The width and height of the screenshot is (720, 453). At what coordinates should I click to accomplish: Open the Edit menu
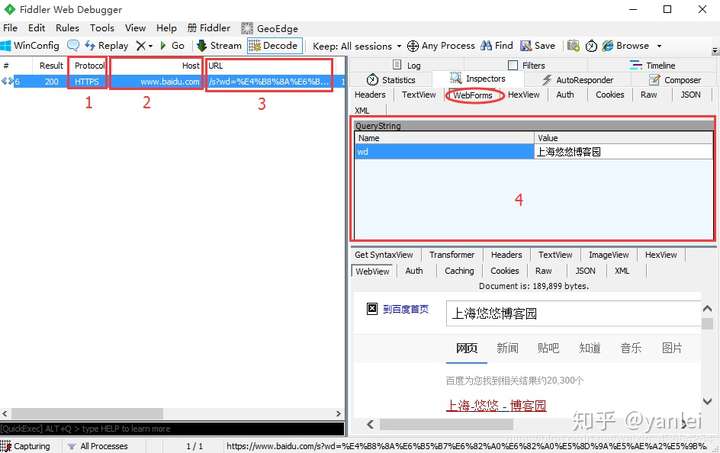pos(36,28)
